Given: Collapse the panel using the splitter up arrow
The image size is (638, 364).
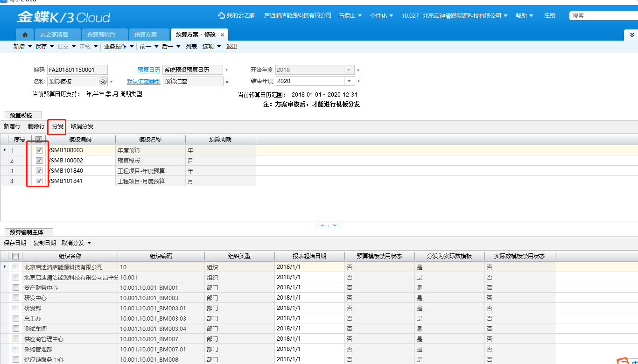Looking at the screenshot, I should click(323, 225).
